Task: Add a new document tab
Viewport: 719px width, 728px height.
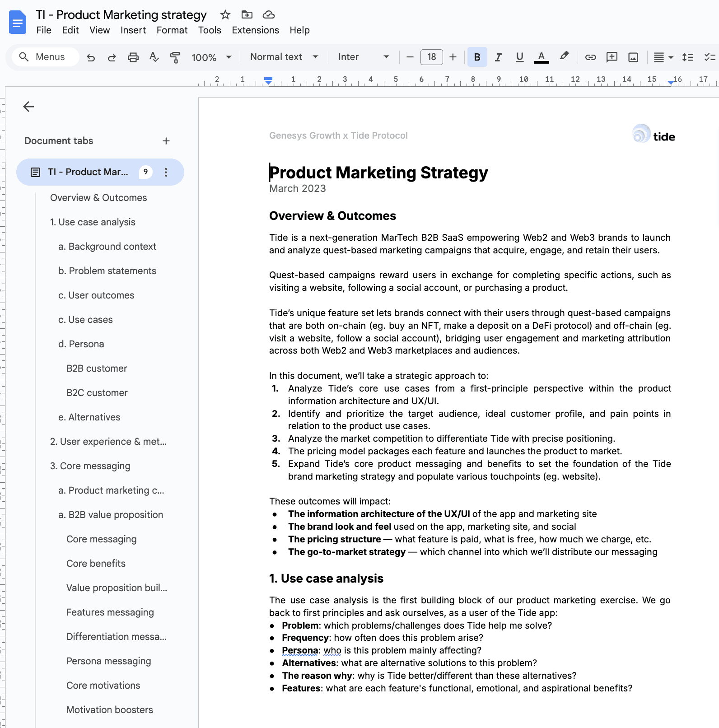Action: click(x=166, y=141)
